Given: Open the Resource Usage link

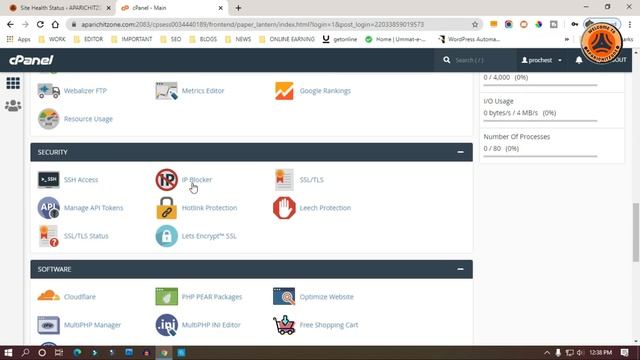Looking at the screenshot, I should (88, 119).
